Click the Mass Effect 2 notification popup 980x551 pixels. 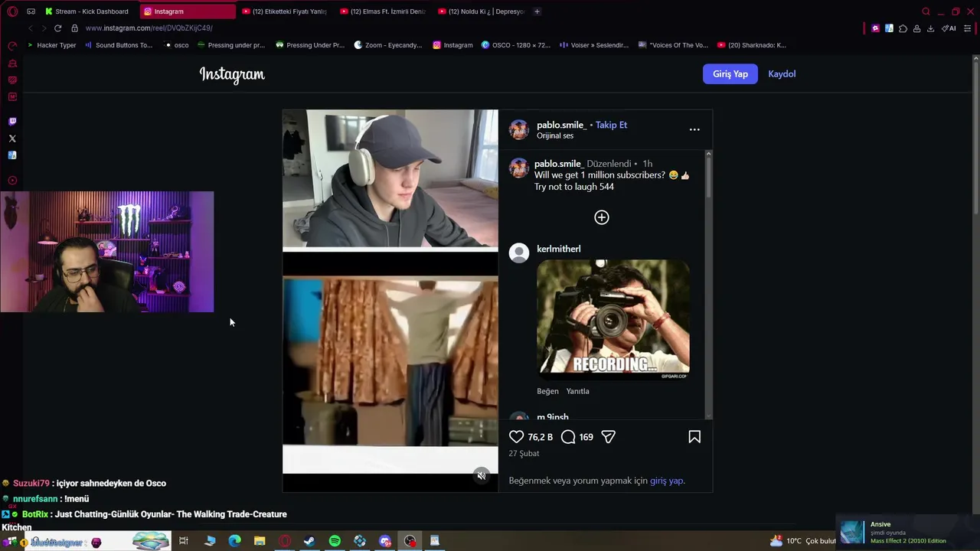pos(907,532)
